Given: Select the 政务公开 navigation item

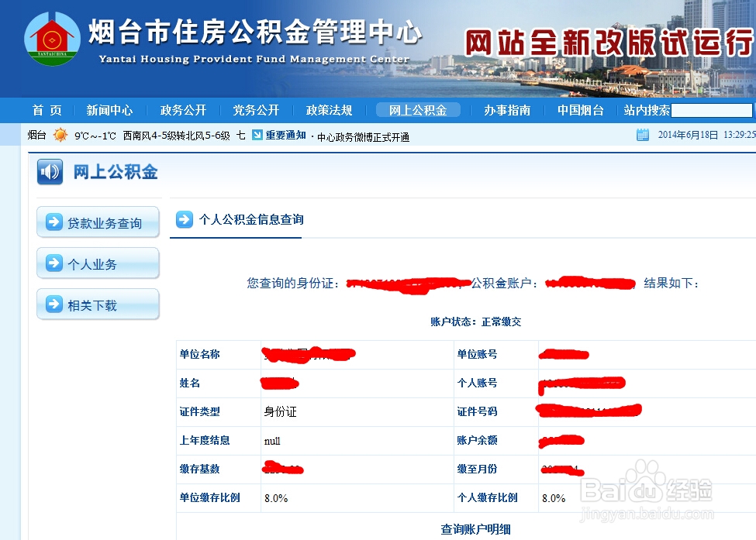Looking at the screenshot, I should tap(183, 110).
